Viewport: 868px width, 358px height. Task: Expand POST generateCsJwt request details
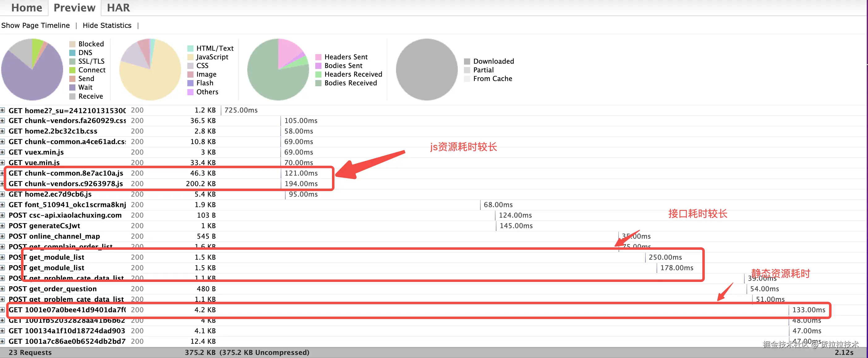click(3, 226)
